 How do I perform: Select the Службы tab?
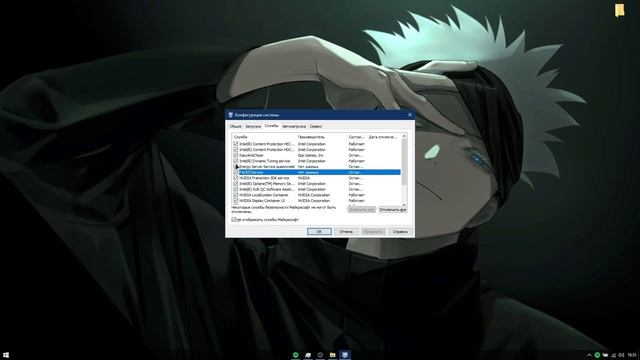271,126
